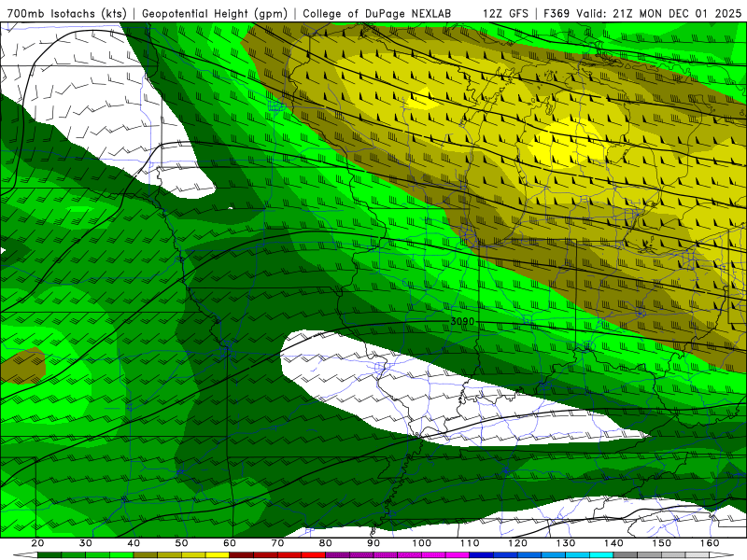Click the '30' color scale label
The image size is (747, 560).
coord(86,543)
